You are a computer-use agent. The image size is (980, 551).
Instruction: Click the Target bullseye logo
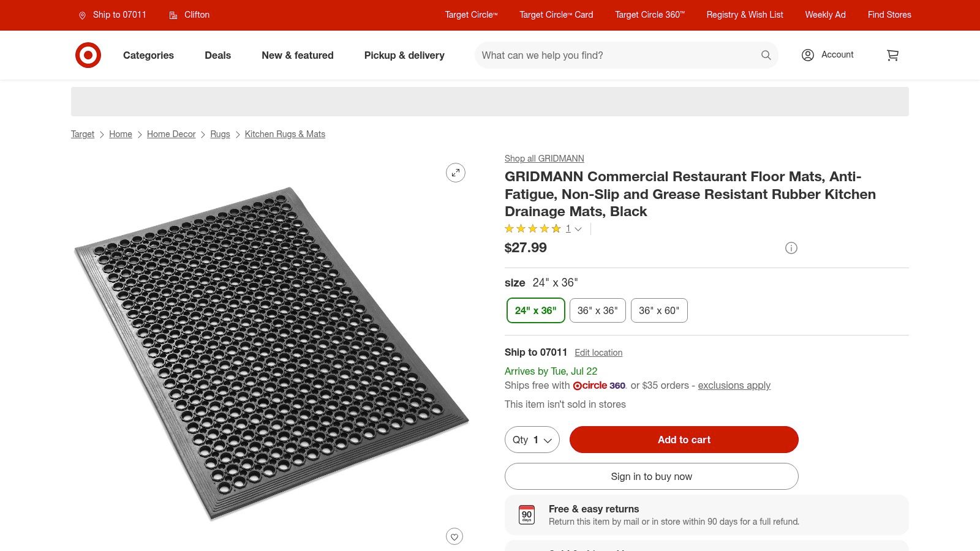[x=88, y=55]
